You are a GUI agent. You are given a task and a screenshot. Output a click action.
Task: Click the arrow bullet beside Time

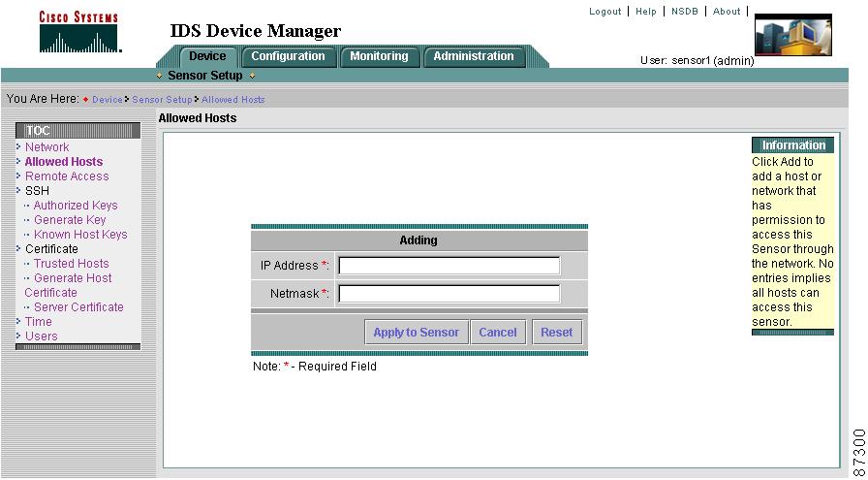[18, 322]
